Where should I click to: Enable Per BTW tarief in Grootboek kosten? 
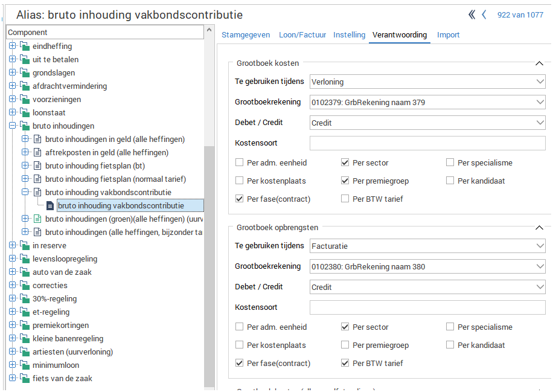coord(344,198)
